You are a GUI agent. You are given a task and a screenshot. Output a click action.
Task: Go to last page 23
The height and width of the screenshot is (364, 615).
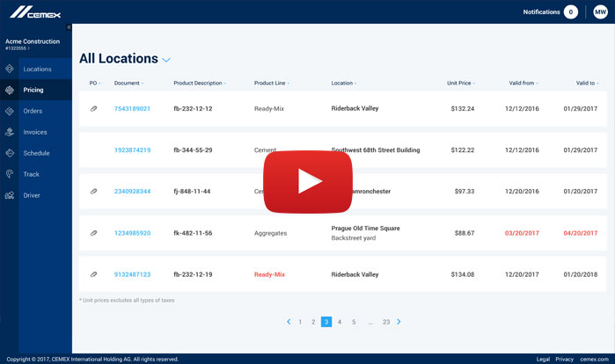click(x=386, y=322)
